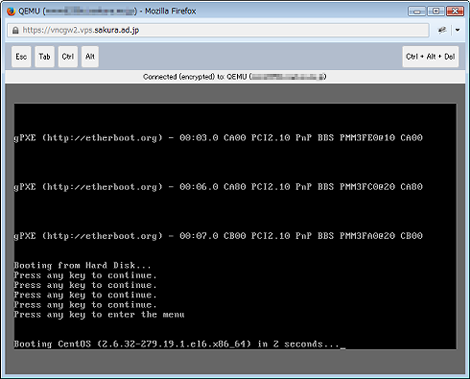Click the gPXE 00:06.0 CA80 console line
Screen dimensions: 470x379
(x=218, y=187)
